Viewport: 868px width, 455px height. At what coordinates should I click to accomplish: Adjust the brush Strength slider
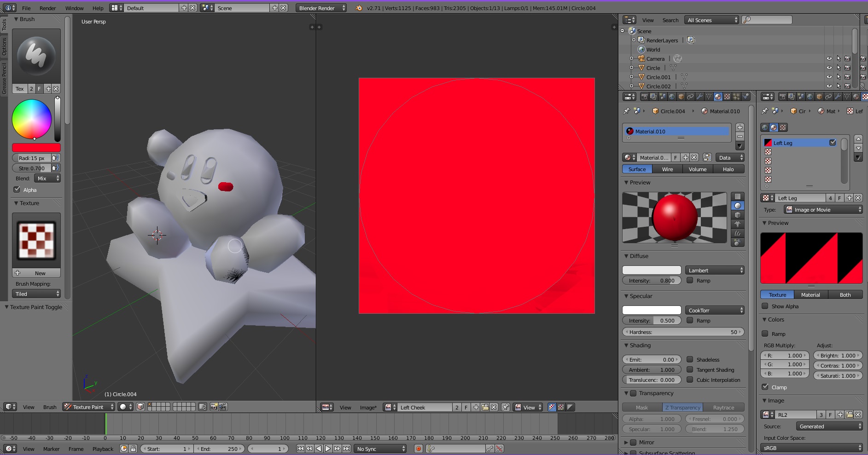click(x=32, y=168)
